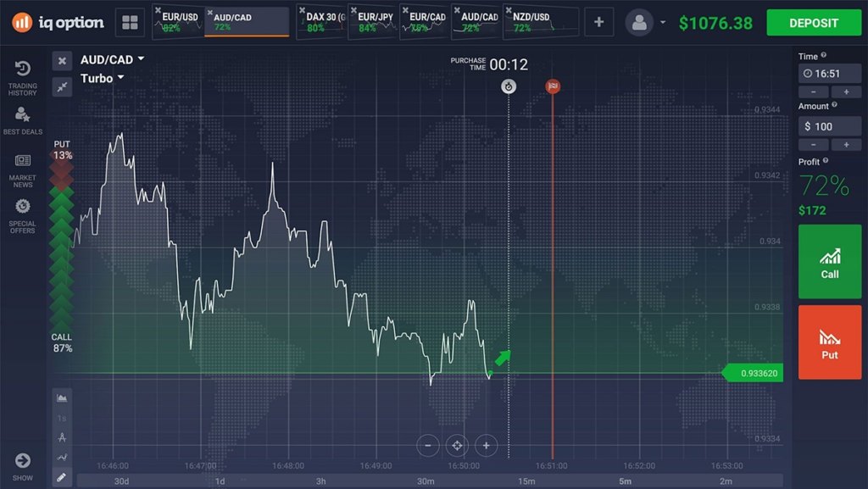Switch to the EUR/CAD tab

425,22
